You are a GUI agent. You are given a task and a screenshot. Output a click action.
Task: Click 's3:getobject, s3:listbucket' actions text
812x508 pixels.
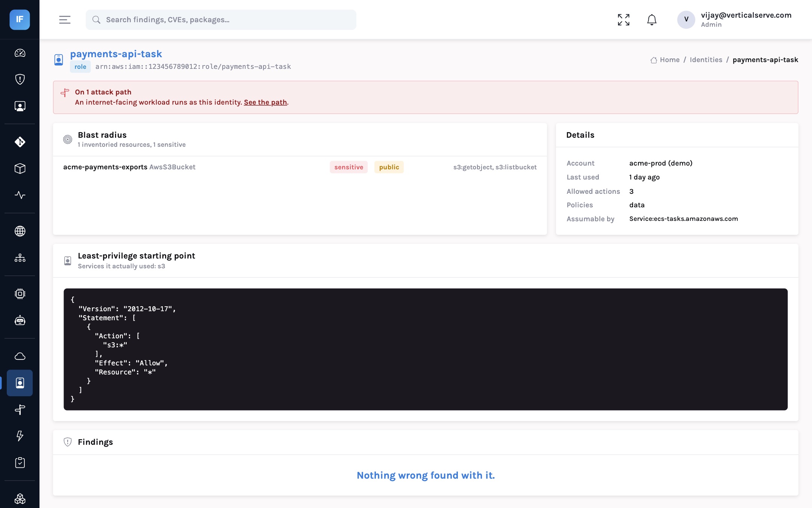pyautogui.click(x=495, y=167)
